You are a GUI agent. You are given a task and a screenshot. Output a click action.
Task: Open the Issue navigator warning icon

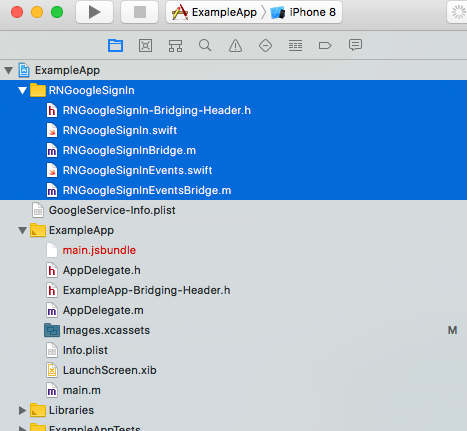coord(235,45)
